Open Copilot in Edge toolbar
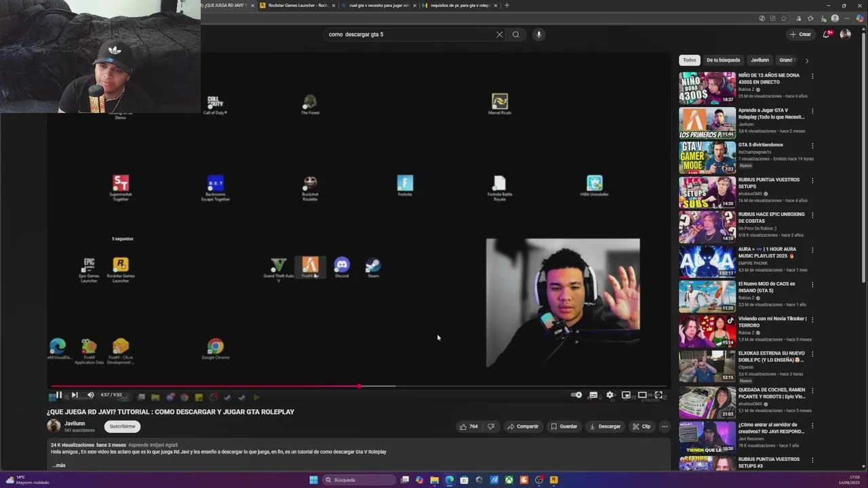 [x=860, y=18]
